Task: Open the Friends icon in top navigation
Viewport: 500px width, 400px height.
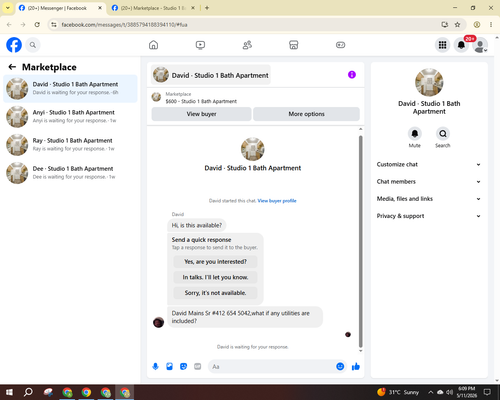Action: coord(247,45)
